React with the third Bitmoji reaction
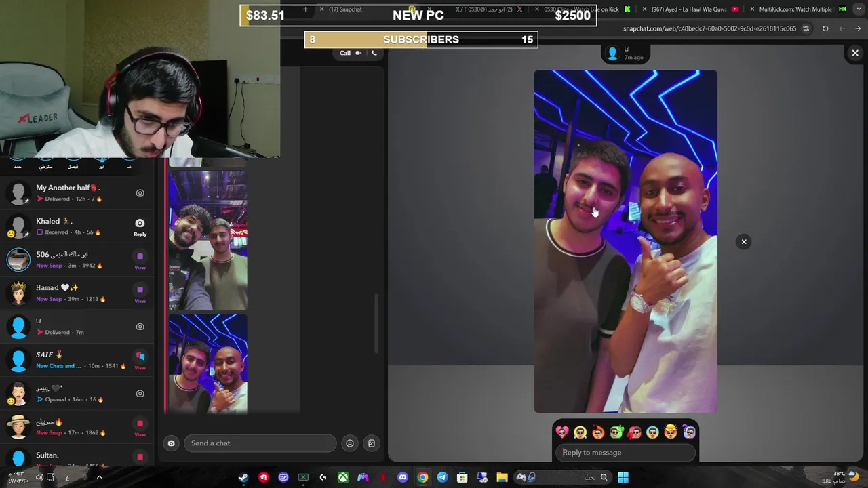Viewport: 868px width, 488px height. coord(598,432)
